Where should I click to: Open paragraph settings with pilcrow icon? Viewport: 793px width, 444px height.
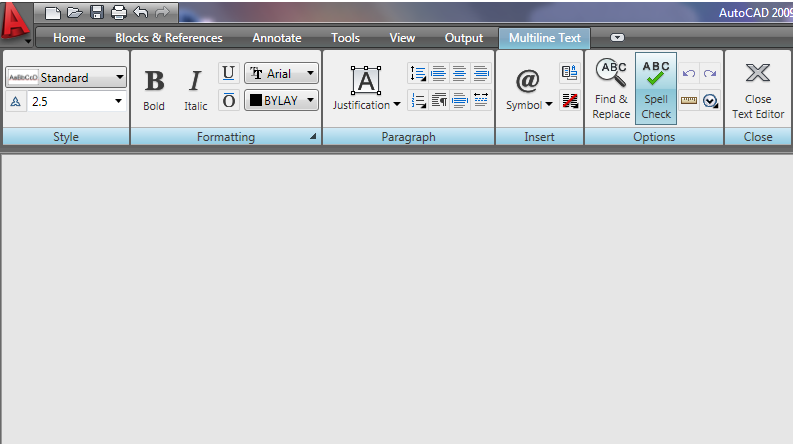(x=438, y=100)
